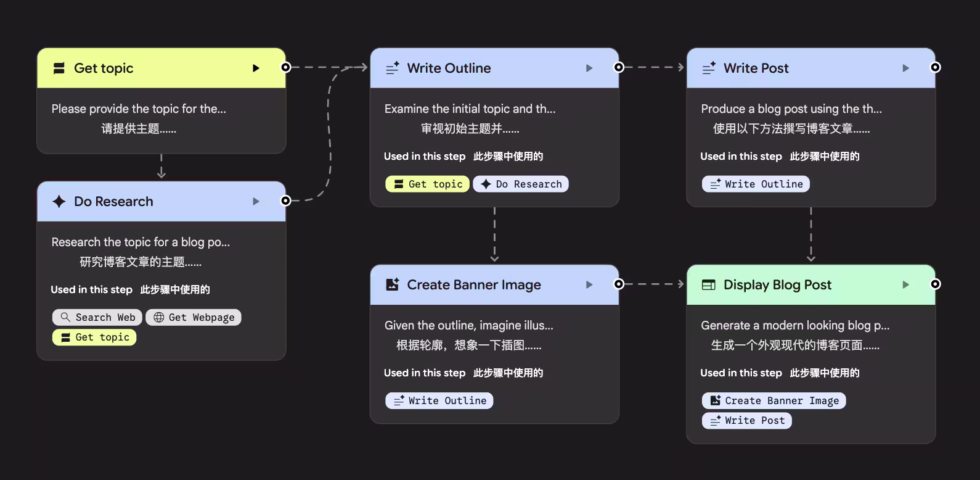Run the Do Research step
This screenshot has width=980, height=480.
256,202
